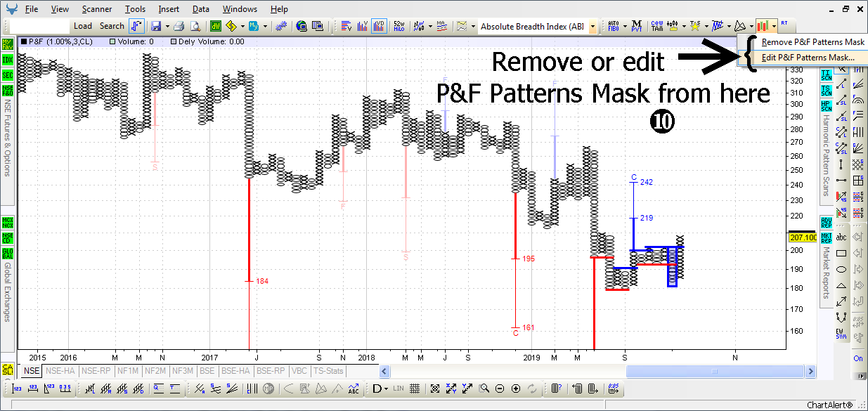868x411 pixels.
Task: Click the IDX sidebar icon
Action: [8, 59]
